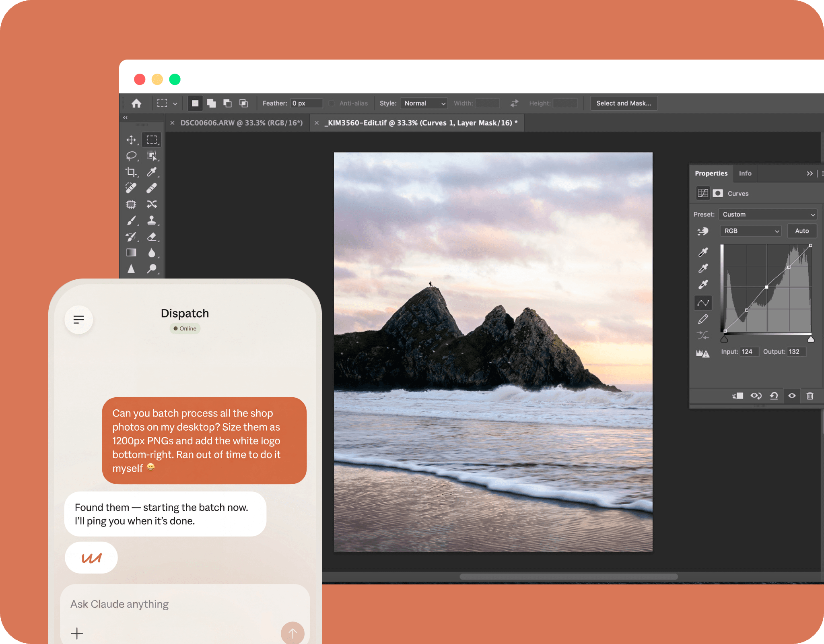Screen dimensions: 824x644
Task: Click the Auto button in Curves
Action: click(x=801, y=231)
